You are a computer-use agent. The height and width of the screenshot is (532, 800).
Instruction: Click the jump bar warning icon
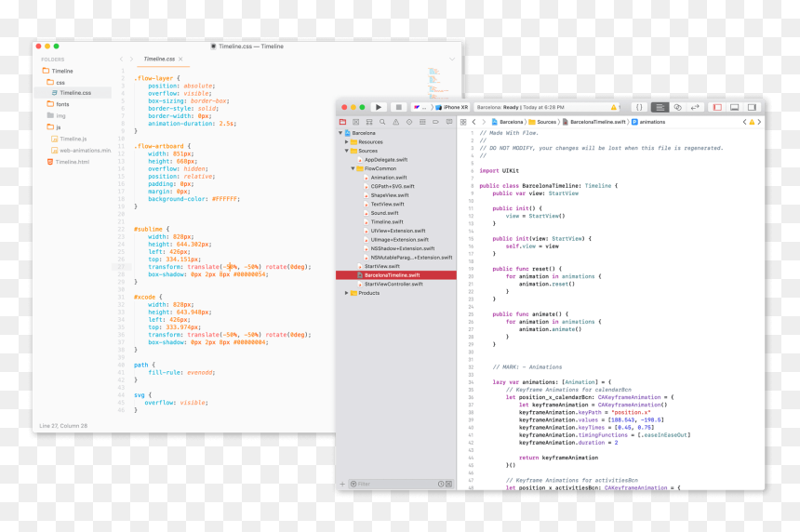click(752, 122)
